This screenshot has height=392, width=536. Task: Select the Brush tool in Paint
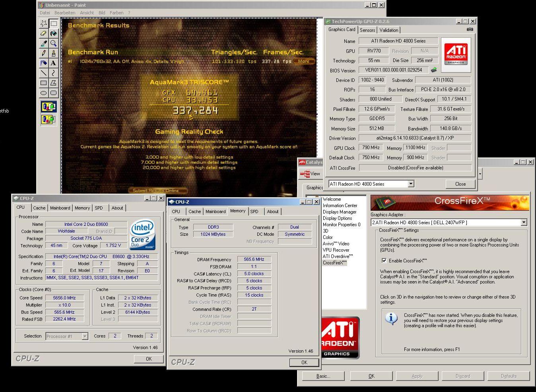point(53,53)
